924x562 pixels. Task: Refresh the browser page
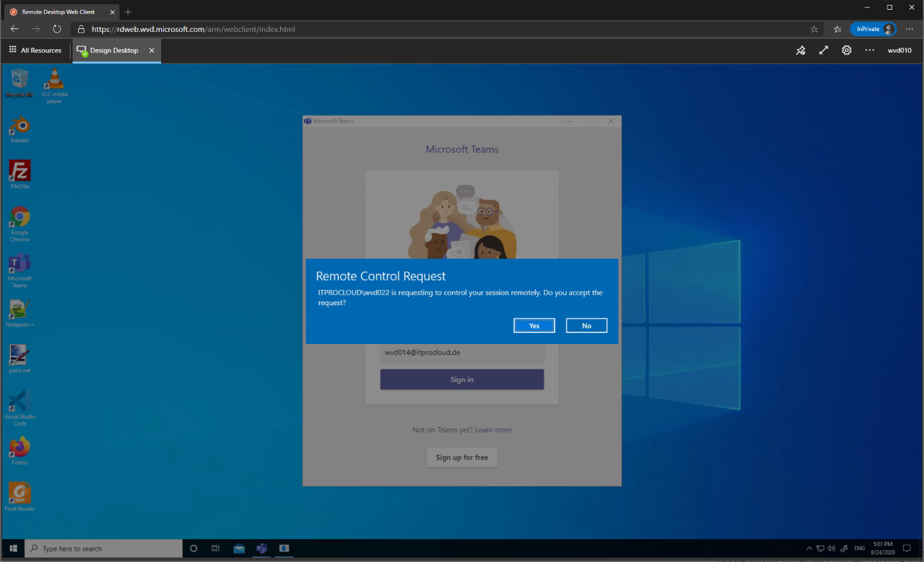[57, 29]
